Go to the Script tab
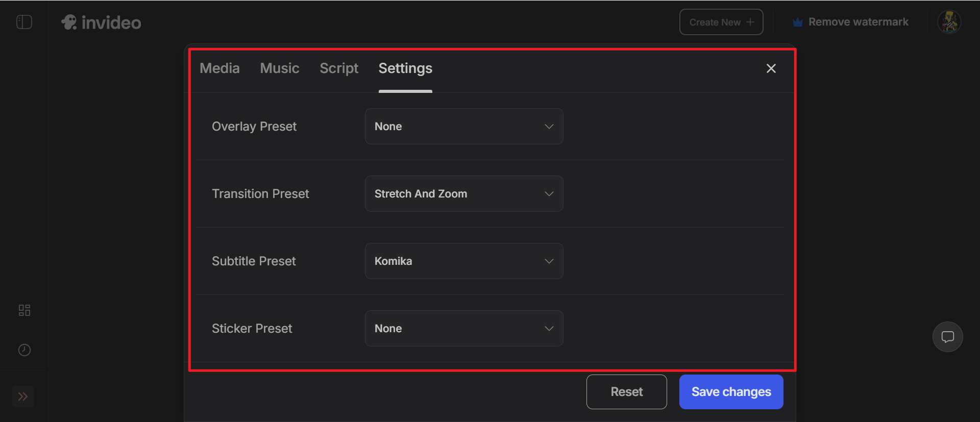Image resolution: width=980 pixels, height=422 pixels. tap(339, 68)
